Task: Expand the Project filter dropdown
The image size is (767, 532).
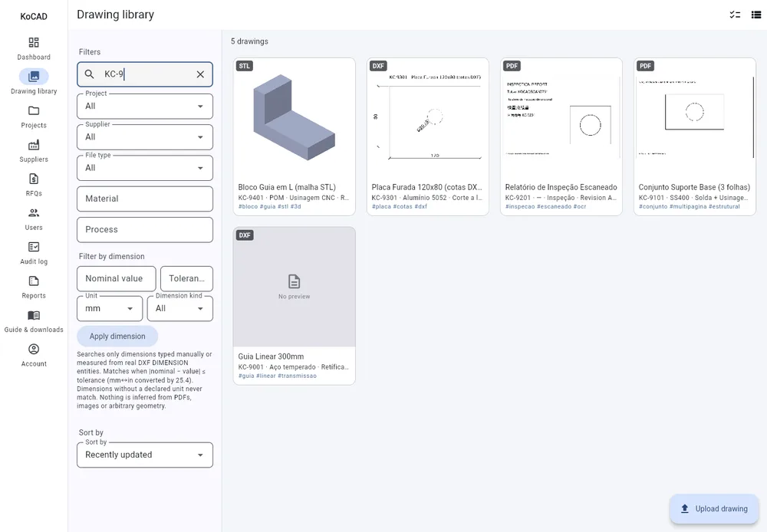Action: (x=145, y=106)
